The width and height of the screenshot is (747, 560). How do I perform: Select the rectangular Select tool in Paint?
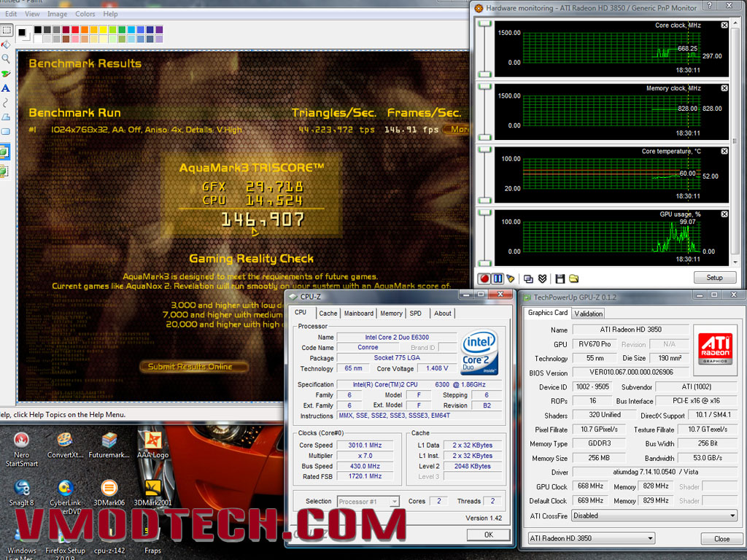6,31
